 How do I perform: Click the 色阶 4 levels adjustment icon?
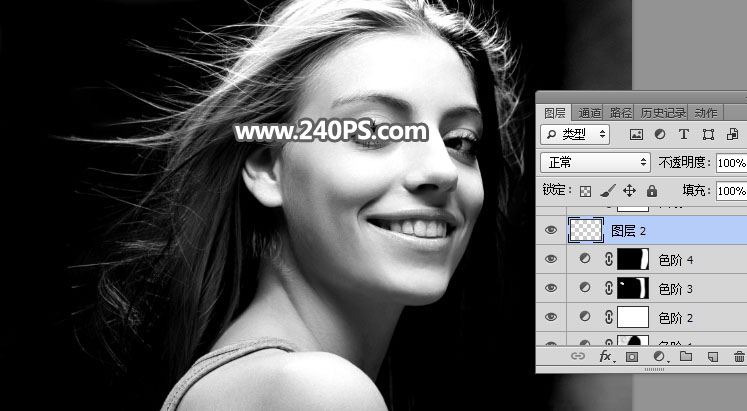click(x=585, y=259)
